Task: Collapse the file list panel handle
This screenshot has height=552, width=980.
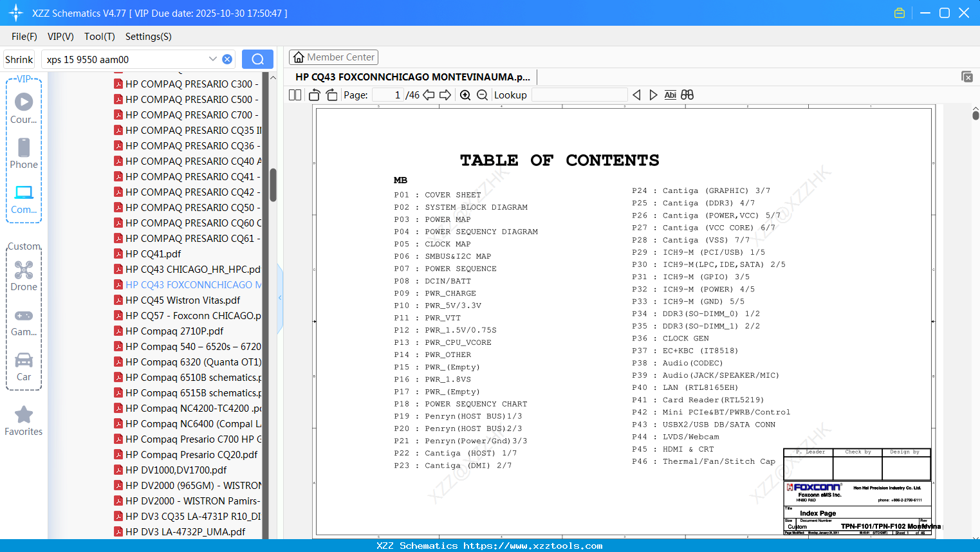Action: 280,298
